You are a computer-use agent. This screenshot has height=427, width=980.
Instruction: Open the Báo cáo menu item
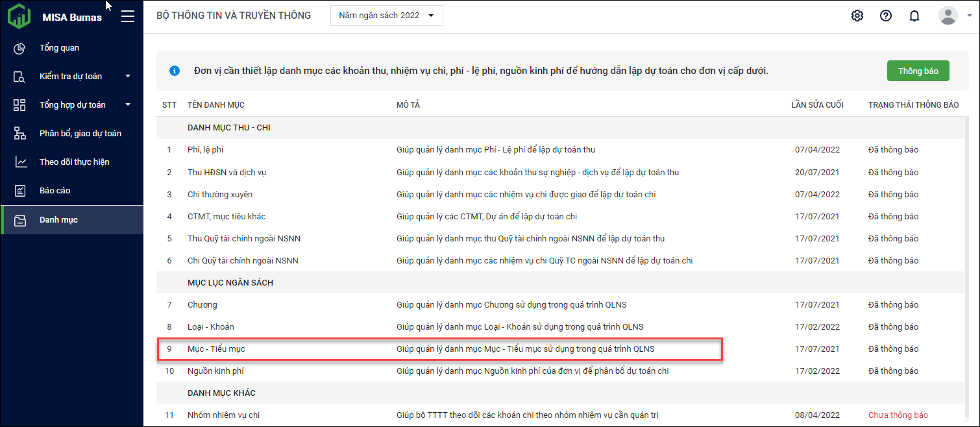[x=55, y=191]
